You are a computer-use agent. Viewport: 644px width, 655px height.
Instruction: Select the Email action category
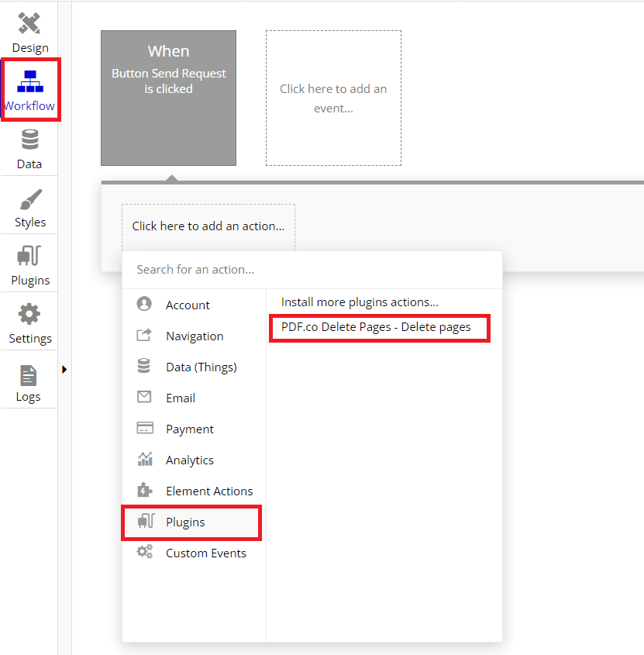pos(180,398)
